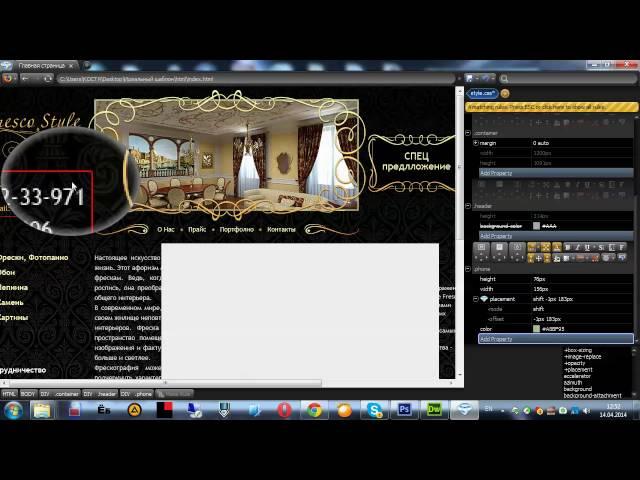Expand the margin property
640x480 pixels.
pyautogui.click(x=476, y=143)
